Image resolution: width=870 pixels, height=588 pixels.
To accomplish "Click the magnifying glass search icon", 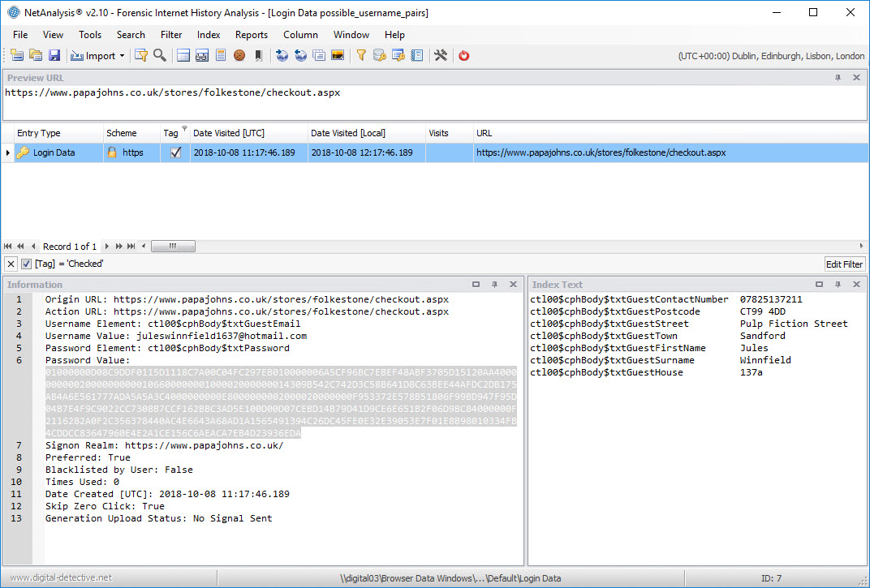I will pyautogui.click(x=160, y=55).
